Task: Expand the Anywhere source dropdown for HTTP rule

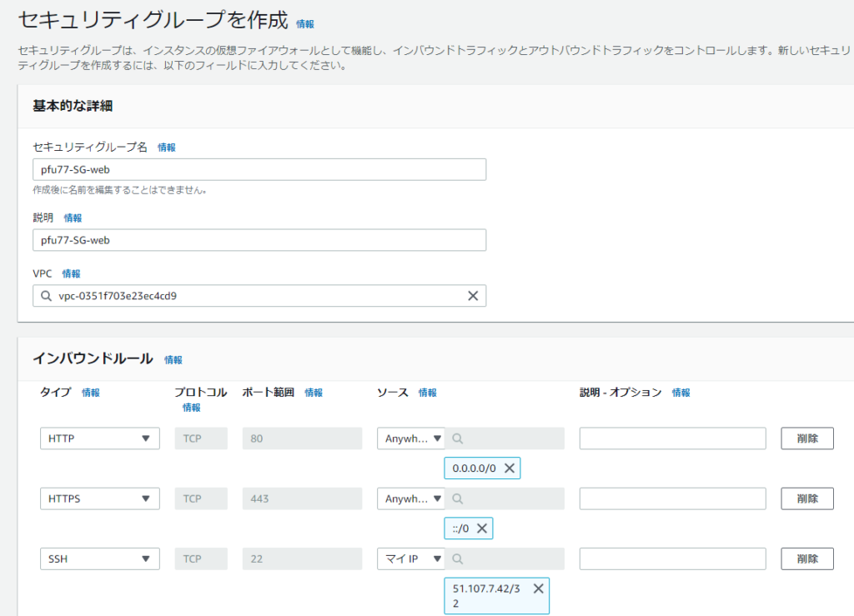Action: point(411,438)
